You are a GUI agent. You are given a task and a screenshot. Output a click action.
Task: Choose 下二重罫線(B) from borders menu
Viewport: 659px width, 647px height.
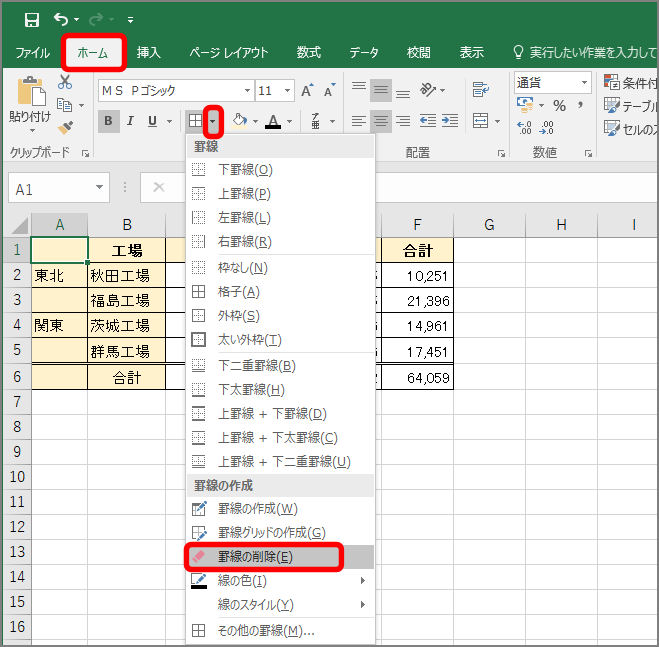click(x=280, y=366)
